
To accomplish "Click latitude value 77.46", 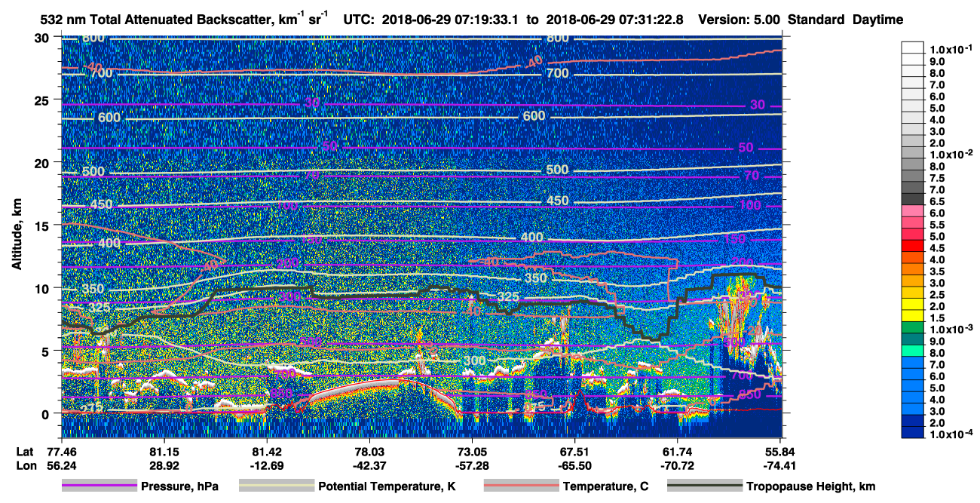I will pyautogui.click(x=61, y=450).
